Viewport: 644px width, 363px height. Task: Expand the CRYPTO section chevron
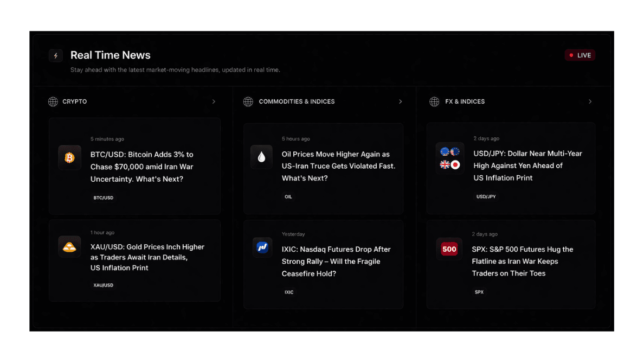click(x=214, y=101)
